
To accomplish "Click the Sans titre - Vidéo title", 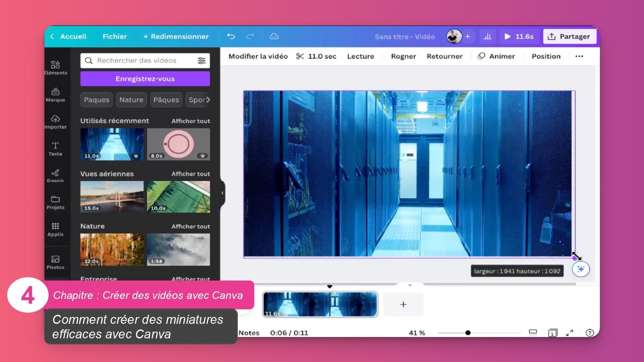I will pos(405,37).
